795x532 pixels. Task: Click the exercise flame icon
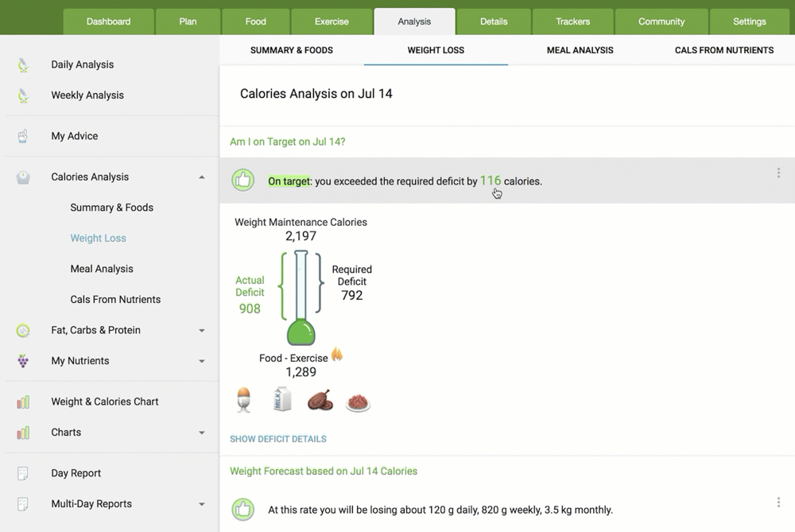click(337, 355)
